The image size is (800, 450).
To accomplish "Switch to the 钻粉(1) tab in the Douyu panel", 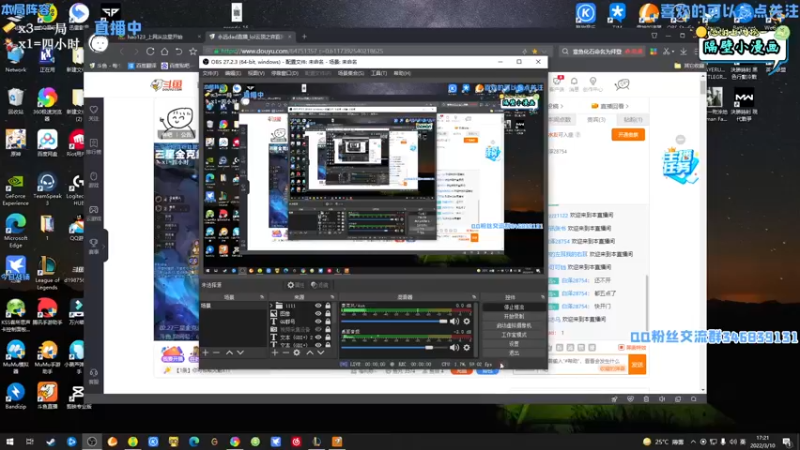I will point(633,120).
